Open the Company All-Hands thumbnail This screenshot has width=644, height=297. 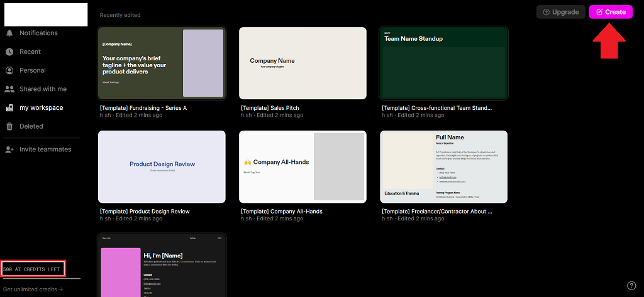[x=303, y=167]
